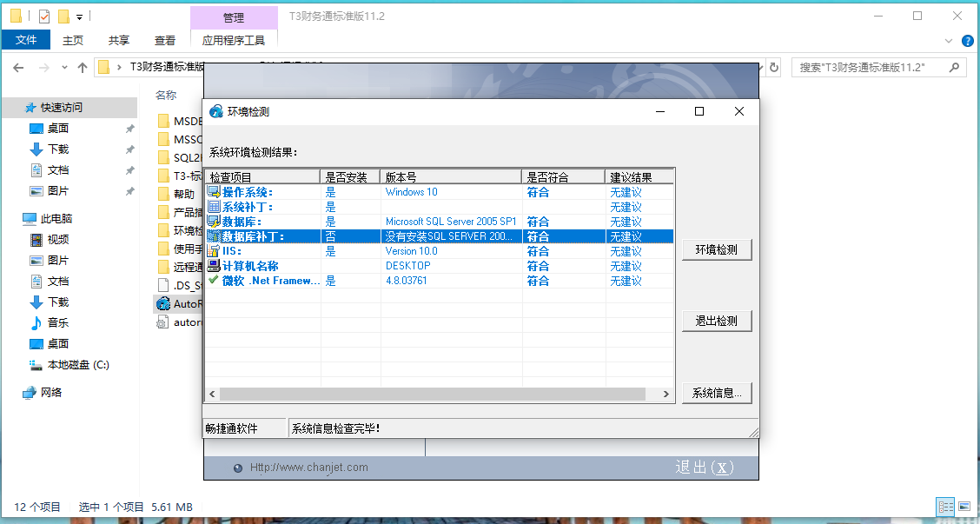This screenshot has height=524, width=980.
Task: Refresh the Explorer folder view
Action: pyautogui.click(x=774, y=68)
